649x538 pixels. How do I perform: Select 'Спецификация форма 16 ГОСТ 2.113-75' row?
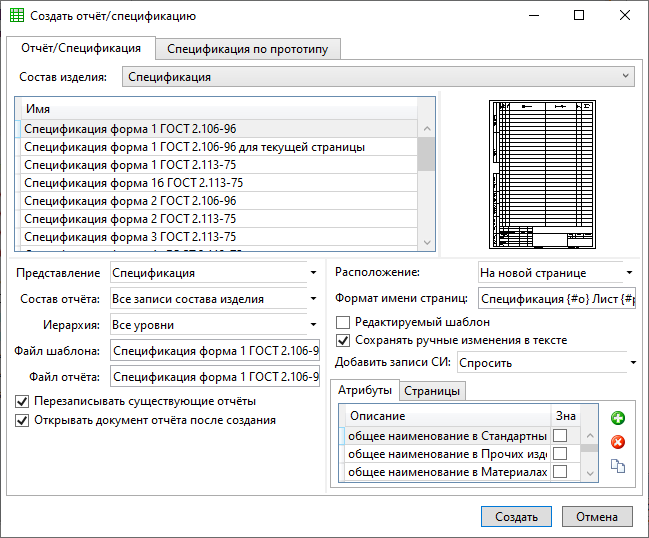(x=219, y=183)
